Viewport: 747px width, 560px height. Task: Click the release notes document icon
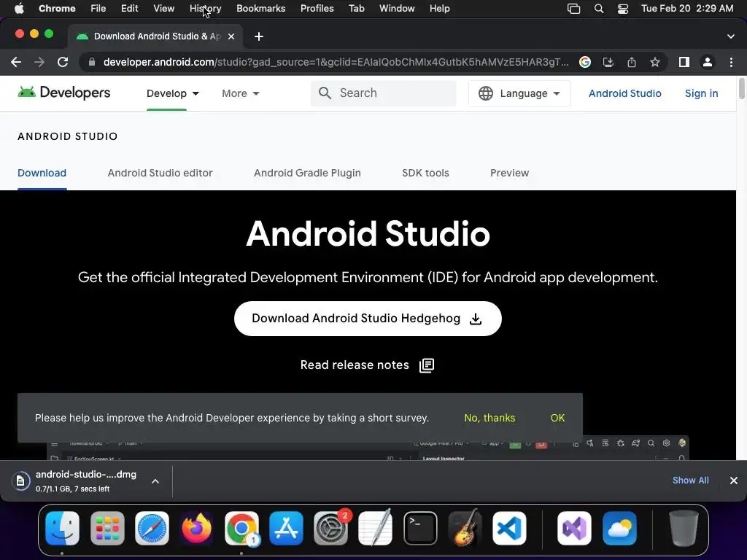pyautogui.click(x=426, y=365)
